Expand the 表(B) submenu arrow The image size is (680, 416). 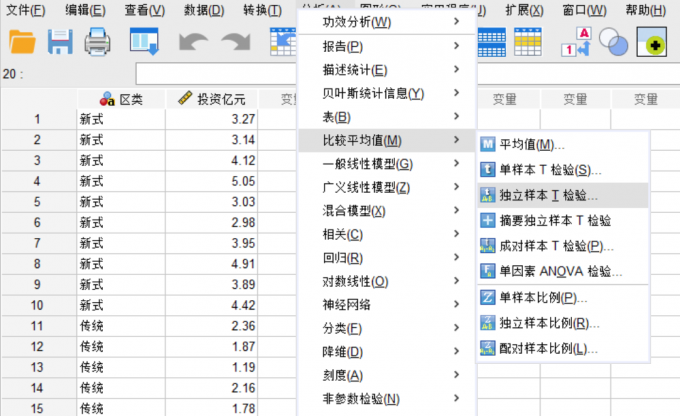pyautogui.click(x=456, y=116)
